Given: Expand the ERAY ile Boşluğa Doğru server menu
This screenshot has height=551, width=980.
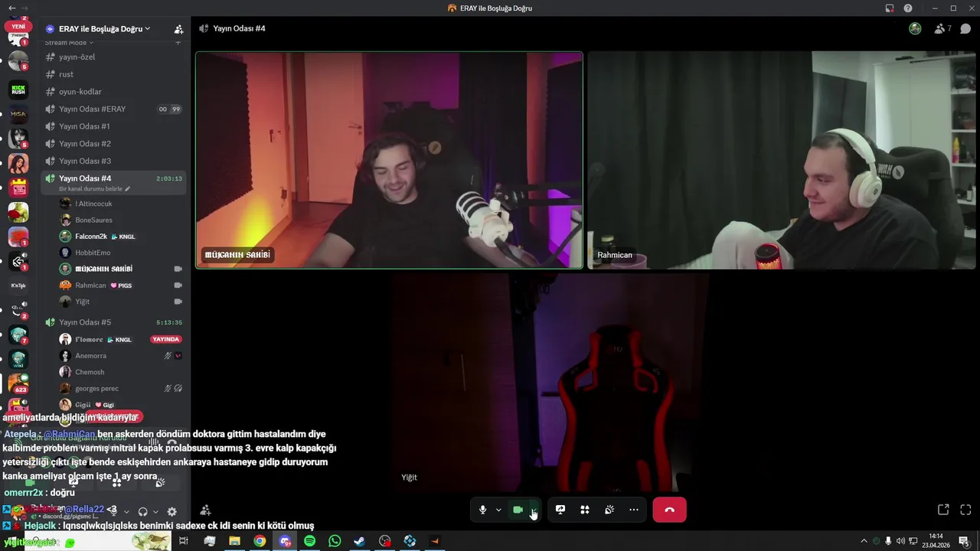Looking at the screenshot, I should (x=104, y=29).
